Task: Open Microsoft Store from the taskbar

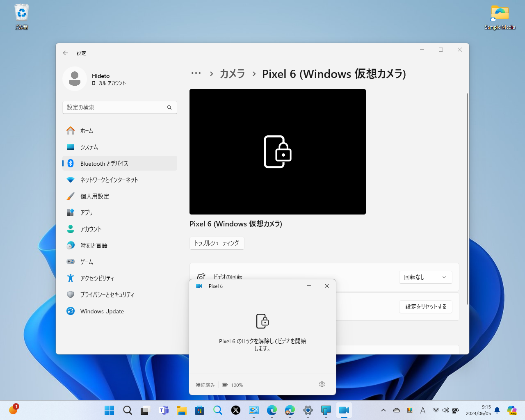Action: pos(199,410)
